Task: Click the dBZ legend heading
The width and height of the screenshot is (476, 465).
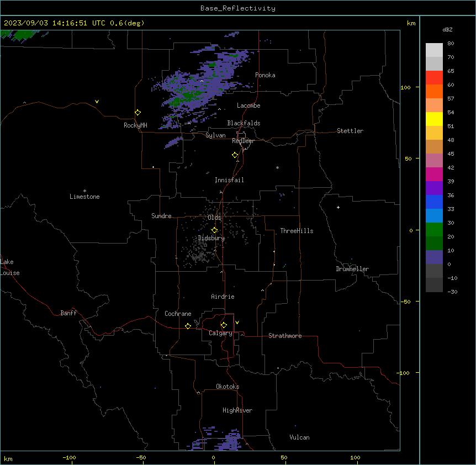Action: pyautogui.click(x=447, y=30)
